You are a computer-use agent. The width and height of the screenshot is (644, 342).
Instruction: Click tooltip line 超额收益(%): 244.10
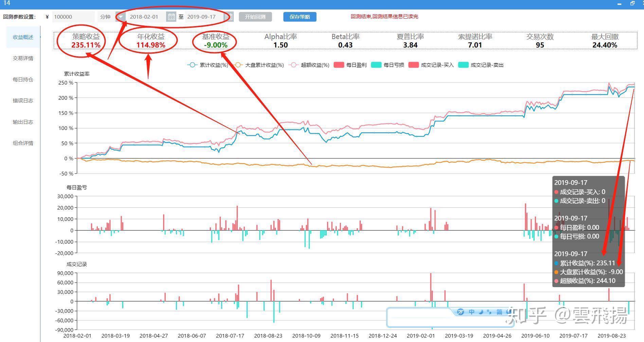pyautogui.click(x=585, y=281)
